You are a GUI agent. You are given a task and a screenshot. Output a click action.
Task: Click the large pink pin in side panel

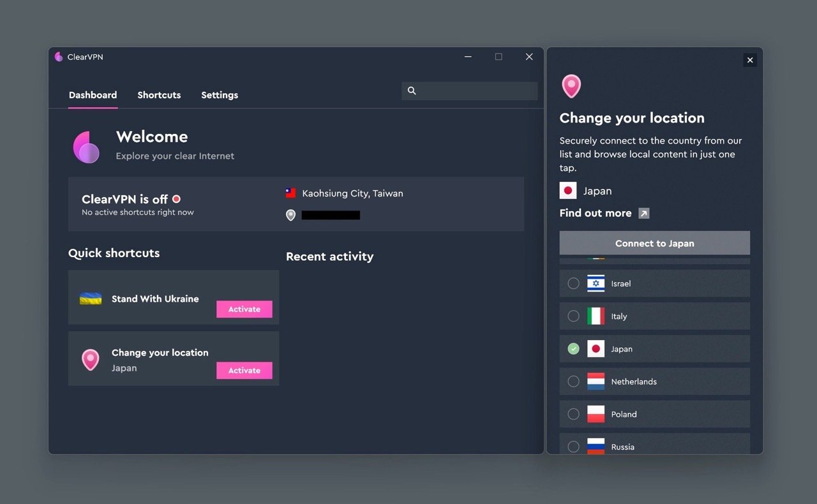click(571, 86)
